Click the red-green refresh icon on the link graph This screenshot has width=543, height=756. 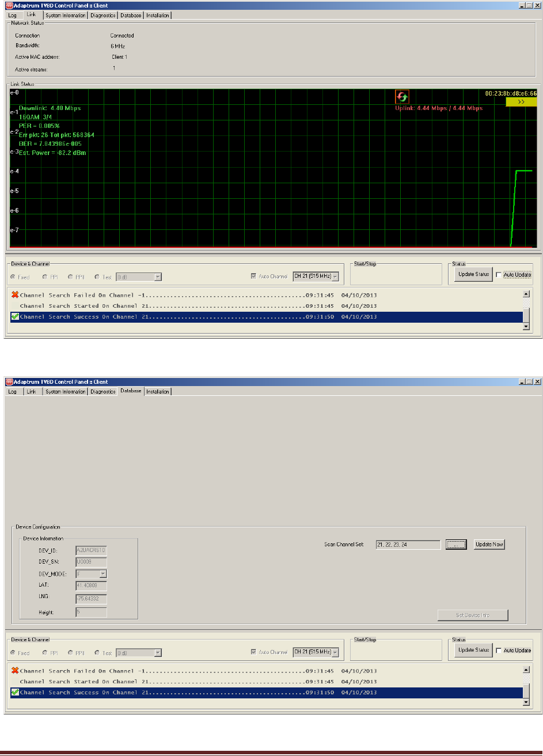click(x=402, y=97)
